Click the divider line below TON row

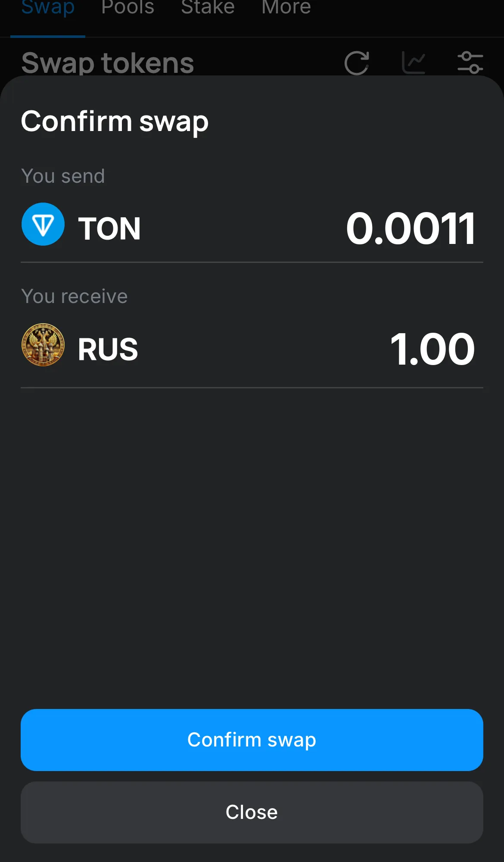pyautogui.click(x=252, y=262)
